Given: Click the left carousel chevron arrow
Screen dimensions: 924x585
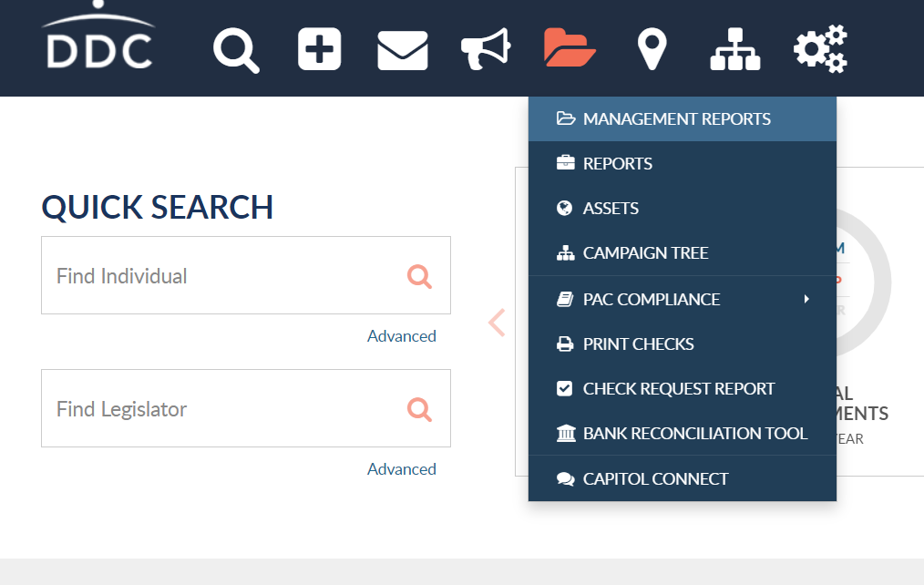Looking at the screenshot, I should point(497,323).
